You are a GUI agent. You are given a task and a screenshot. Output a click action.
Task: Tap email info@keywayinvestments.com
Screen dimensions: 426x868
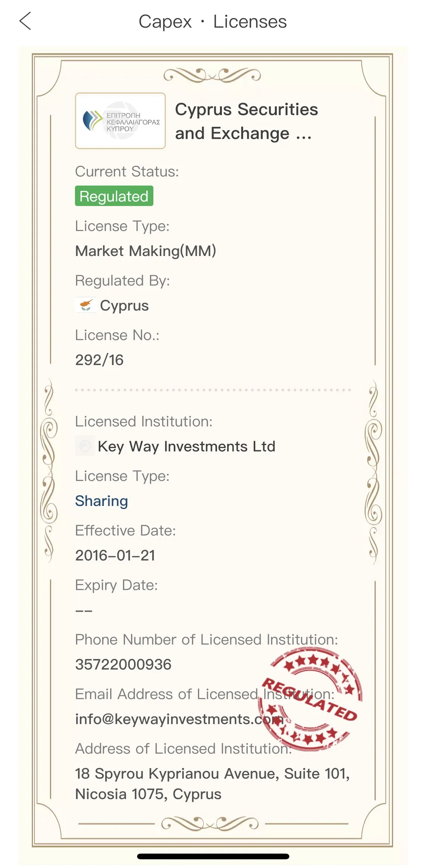coord(179,719)
